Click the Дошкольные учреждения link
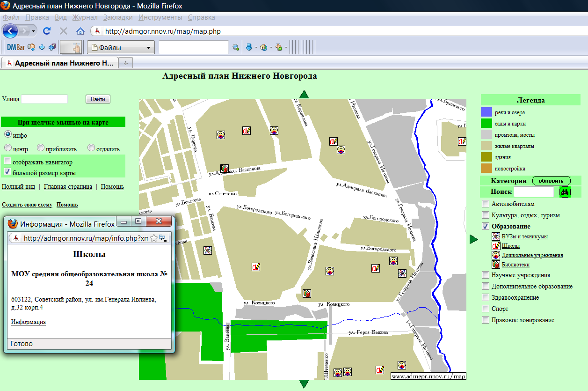 point(532,255)
